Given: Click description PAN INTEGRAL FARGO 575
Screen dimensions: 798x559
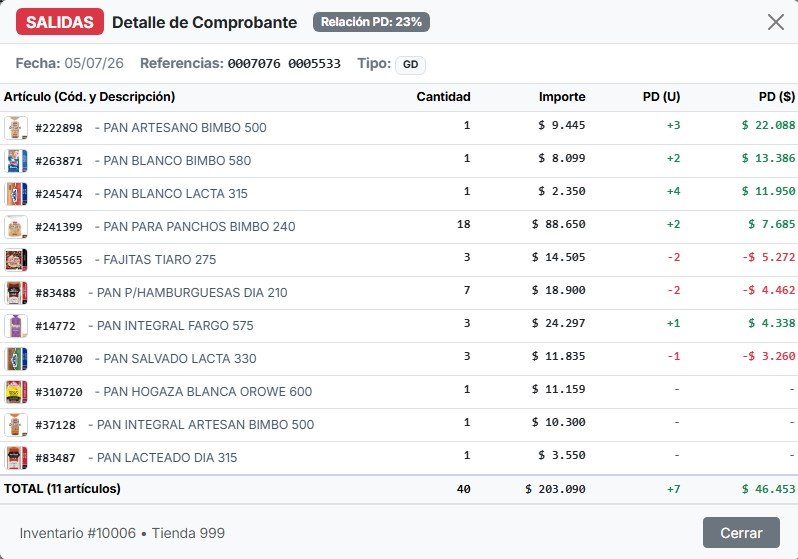Looking at the screenshot, I should coord(175,326).
